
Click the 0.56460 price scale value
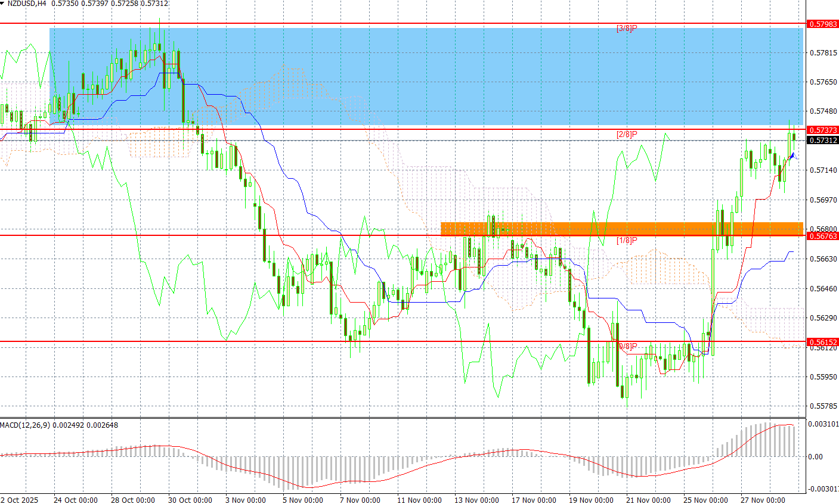[x=823, y=289]
